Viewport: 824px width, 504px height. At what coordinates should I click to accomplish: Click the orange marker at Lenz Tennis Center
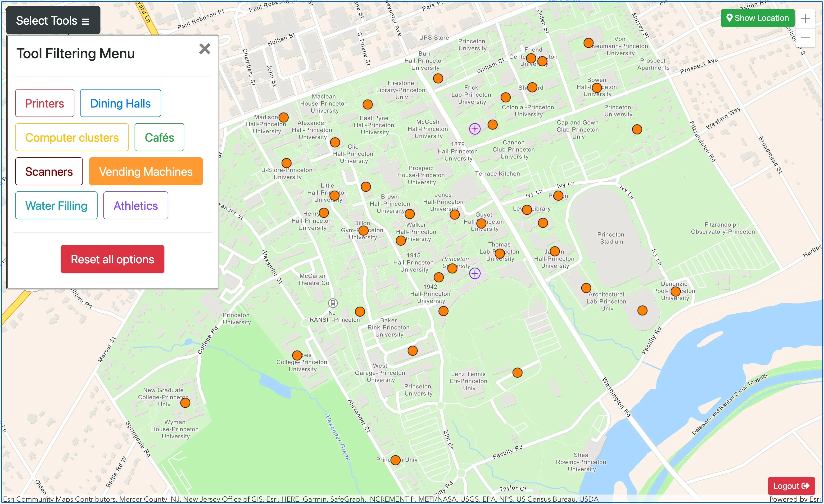pyautogui.click(x=517, y=372)
